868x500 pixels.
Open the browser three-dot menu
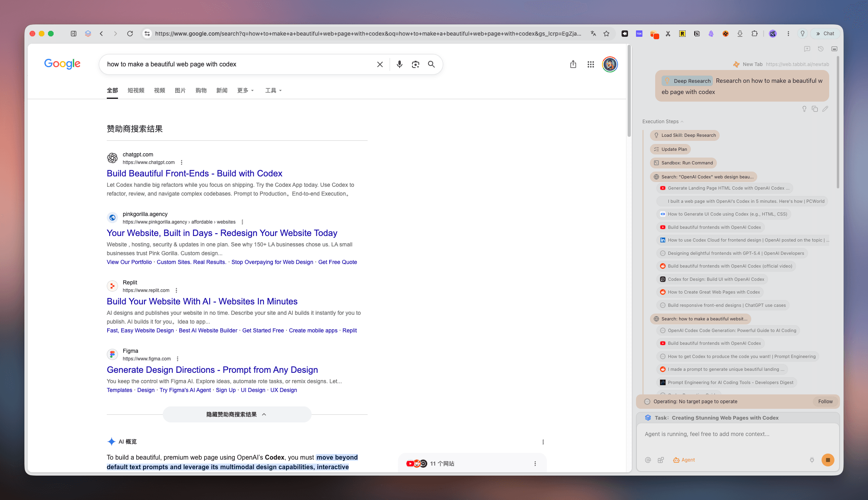click(788, 34)
